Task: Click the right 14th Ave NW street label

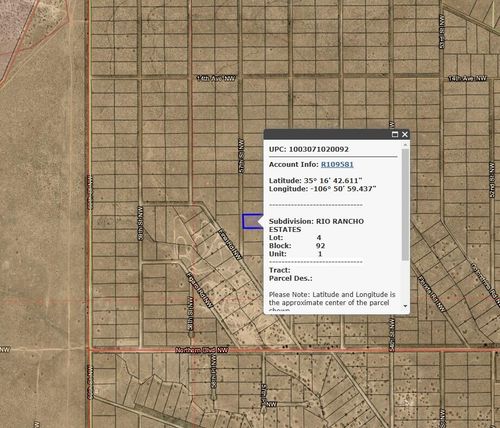Action: tap(467, 79)
